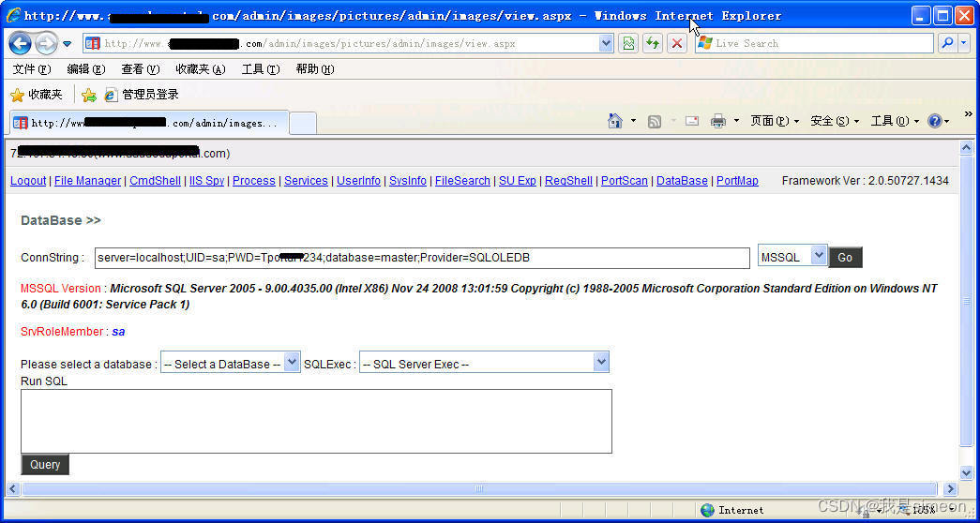The width and height of the screenshot is (980, 523).
Task: Open the 工具(O) command bar menu
Action: click(895, 121)
